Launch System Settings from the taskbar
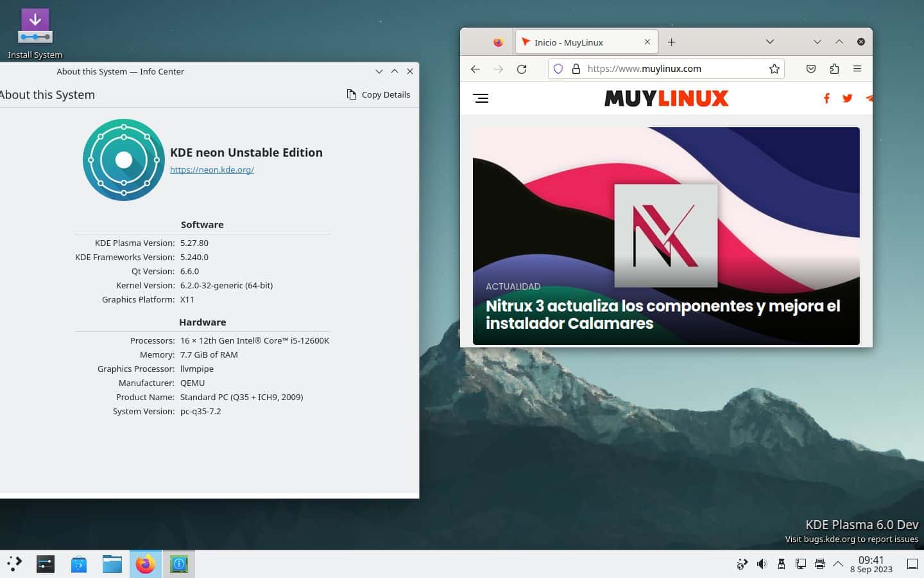 point(46,564)
